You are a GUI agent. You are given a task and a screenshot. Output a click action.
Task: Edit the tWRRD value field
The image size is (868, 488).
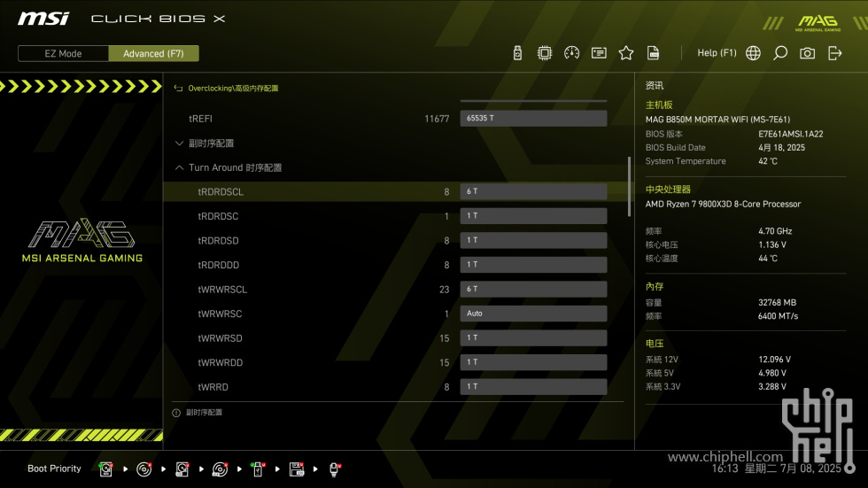point(533,386)
